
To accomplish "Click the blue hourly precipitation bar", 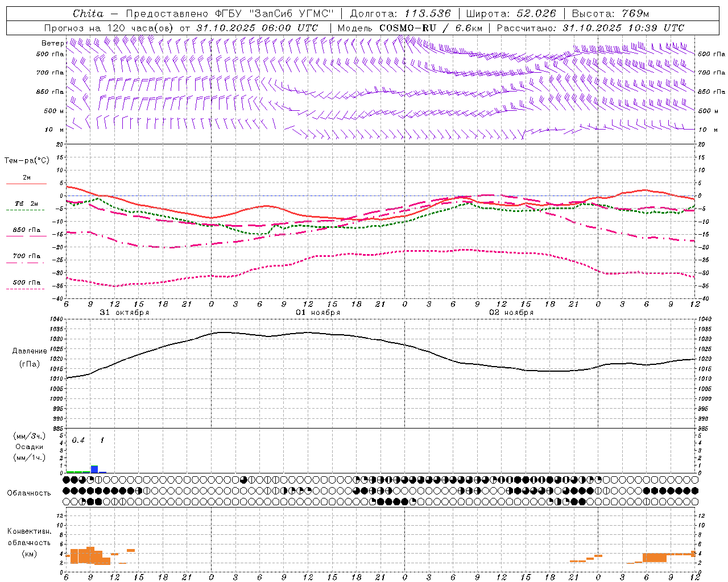I will [x=94, y=469].
